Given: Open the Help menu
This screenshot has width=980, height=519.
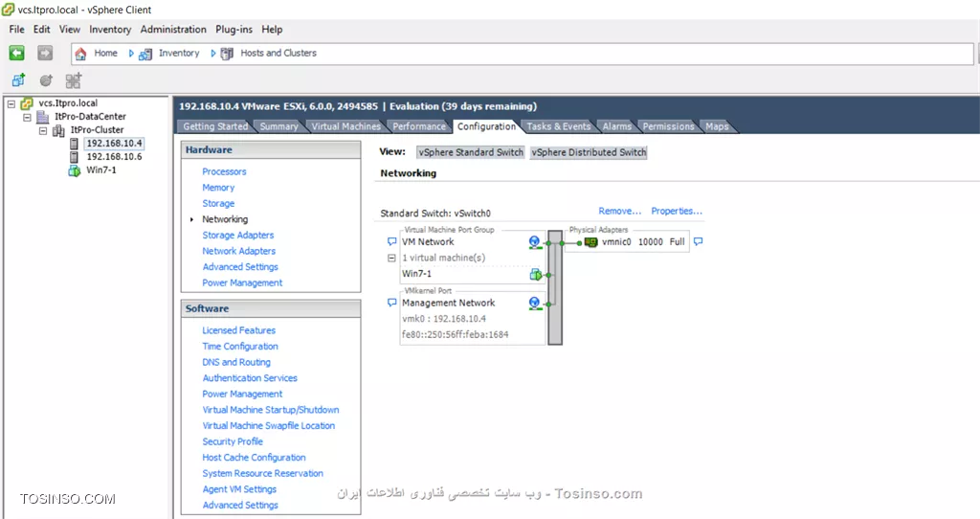Looking at the screenshot, I should (272, 30).
